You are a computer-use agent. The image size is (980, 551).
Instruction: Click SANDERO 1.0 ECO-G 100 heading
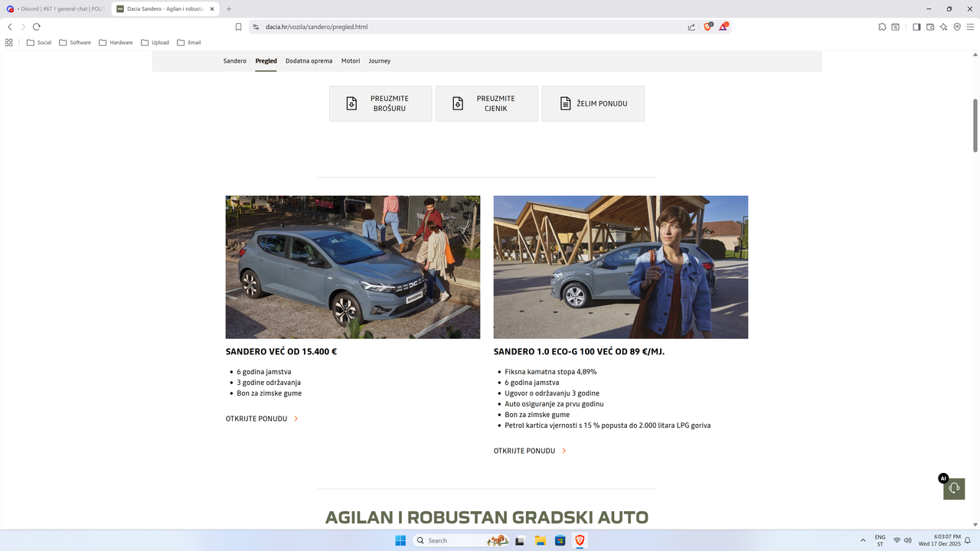click(579, 352)
